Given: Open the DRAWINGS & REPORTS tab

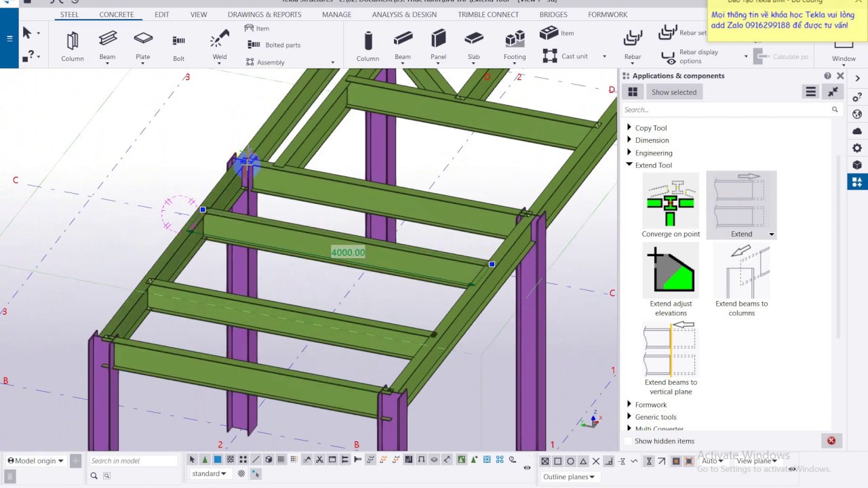Looking at the screenshot, I should coord(264,14).
